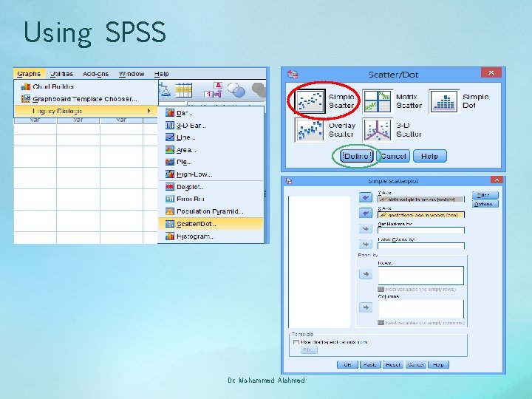The image size is (532, 399).
Task: Click the Bar chart icon in submenu
Action: [x=170, y=113]
